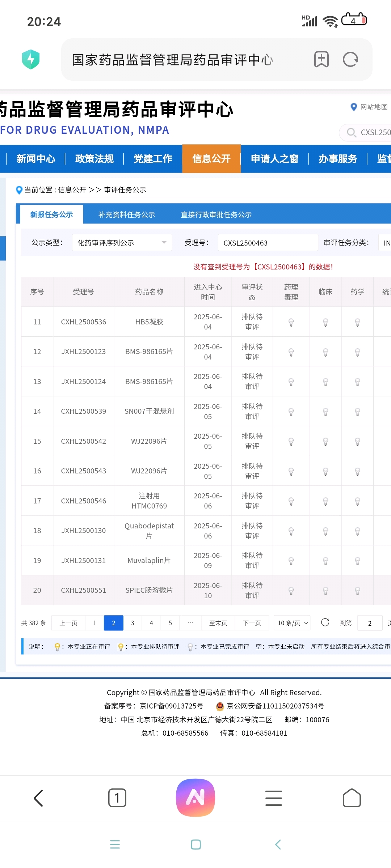Go to page 3

click(133, 623)
